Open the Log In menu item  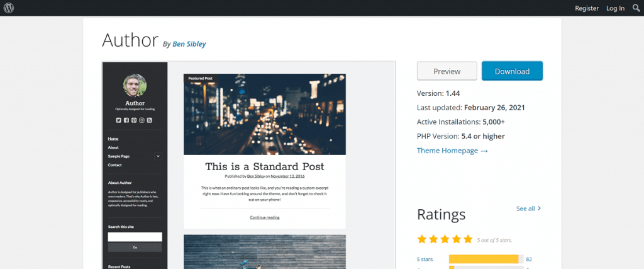(x=615, y=8)
